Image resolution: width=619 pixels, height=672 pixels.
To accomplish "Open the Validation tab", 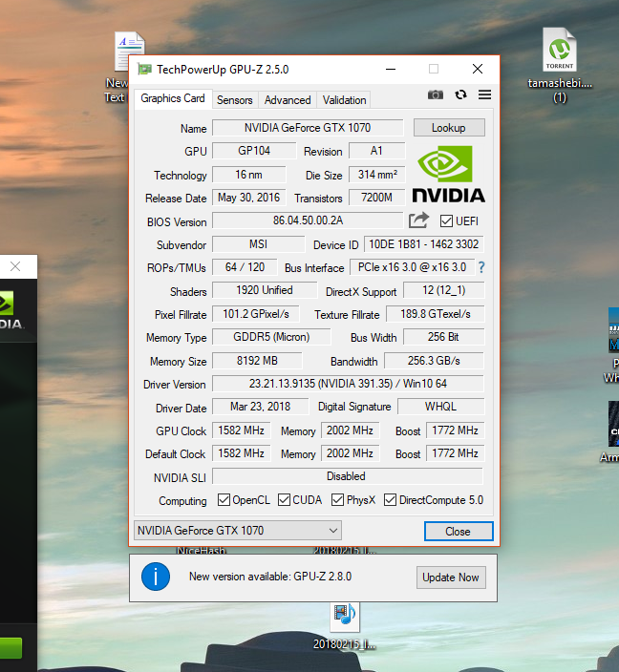I will tap(344, 99).
